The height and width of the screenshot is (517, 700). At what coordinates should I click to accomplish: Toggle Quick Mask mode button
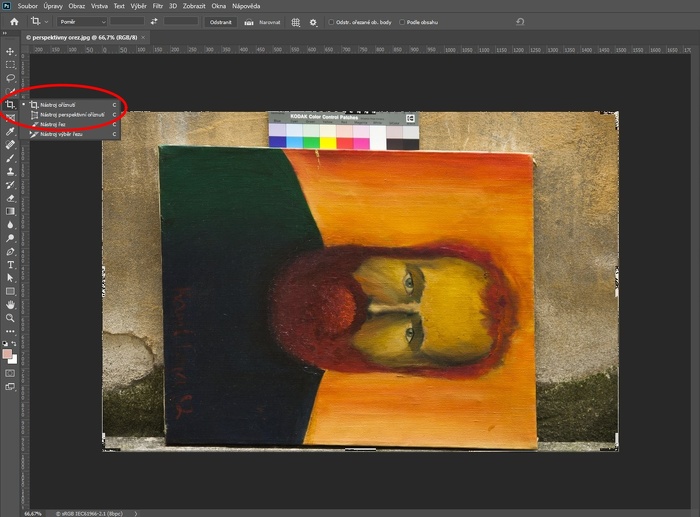coord(10,373)
